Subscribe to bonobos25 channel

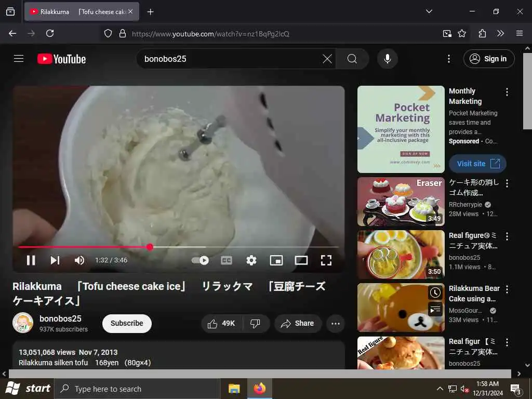click(127, 323)
